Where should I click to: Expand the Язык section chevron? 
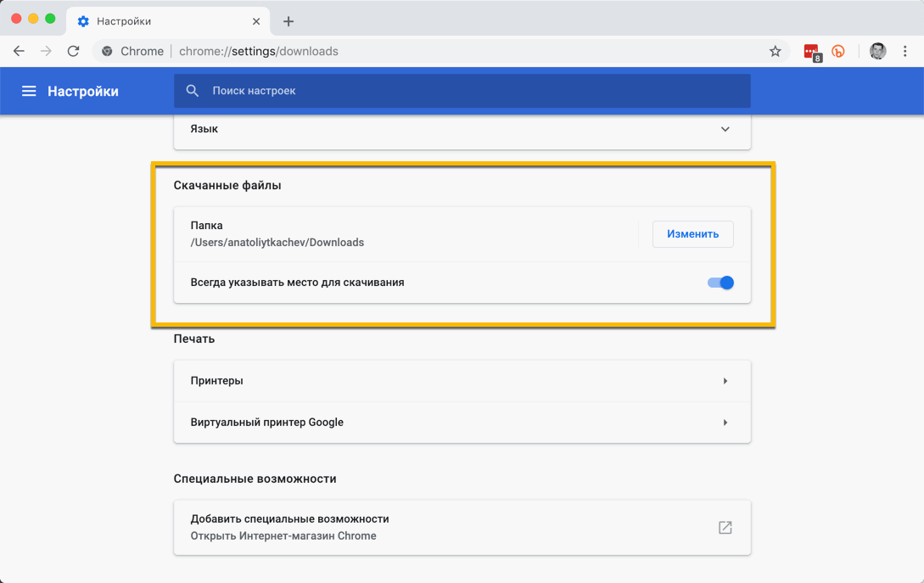point(725,129)
